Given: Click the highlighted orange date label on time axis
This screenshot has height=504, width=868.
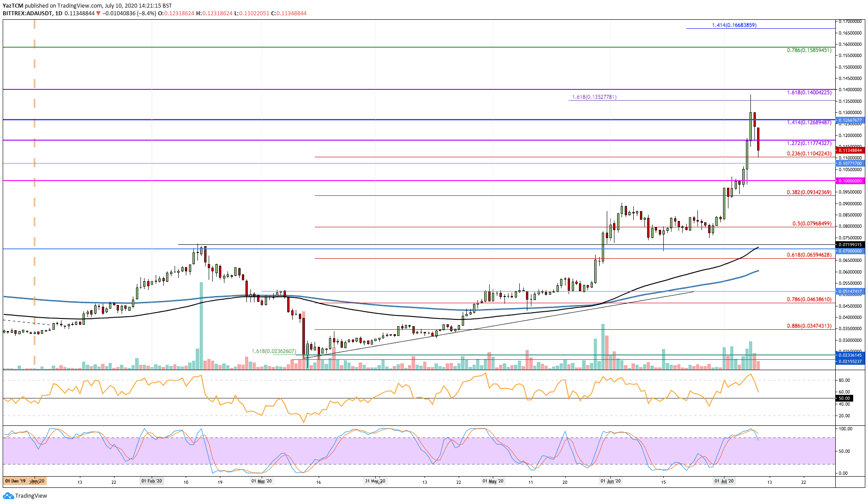Looking at the screenshot, I should tap(24, 481).
